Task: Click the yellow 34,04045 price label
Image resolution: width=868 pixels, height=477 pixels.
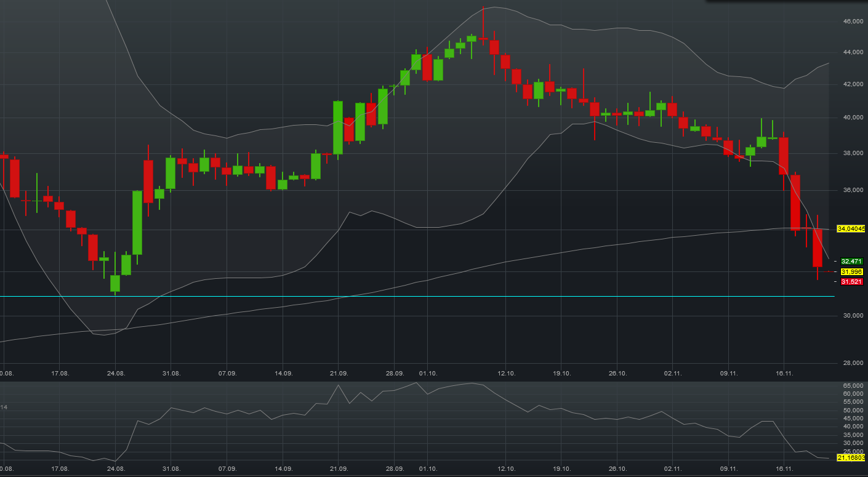Action: pos(851,228)
